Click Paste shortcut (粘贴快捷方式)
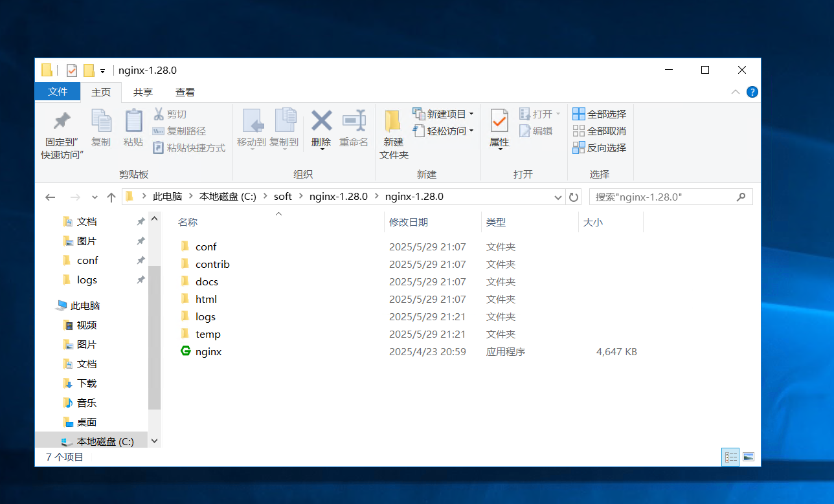The height and width of the screenshot is (504, 834). coord(188,148)
